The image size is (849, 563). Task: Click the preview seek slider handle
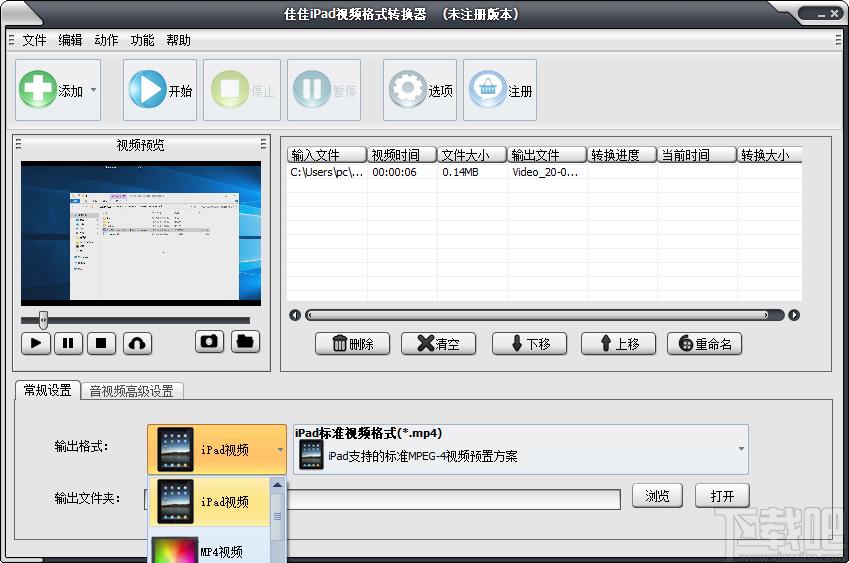tap(43, 320)
